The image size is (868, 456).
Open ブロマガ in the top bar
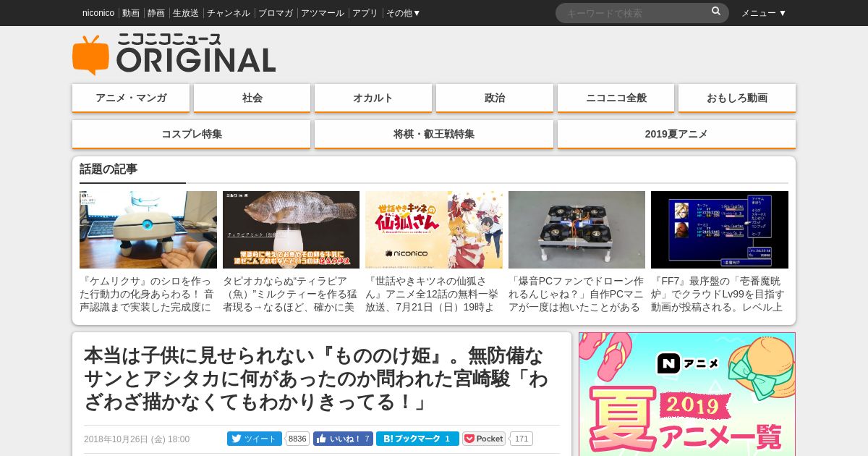coord(276,13)
